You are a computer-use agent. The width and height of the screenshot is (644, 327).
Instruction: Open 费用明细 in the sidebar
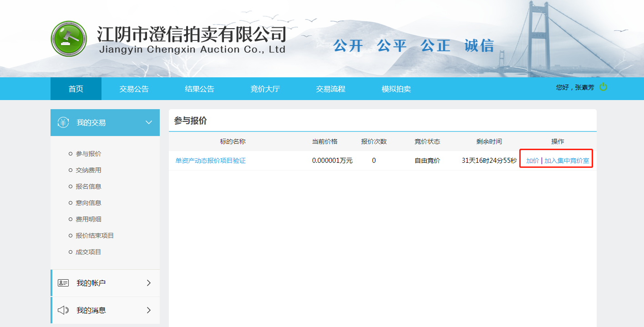(88, 219)
